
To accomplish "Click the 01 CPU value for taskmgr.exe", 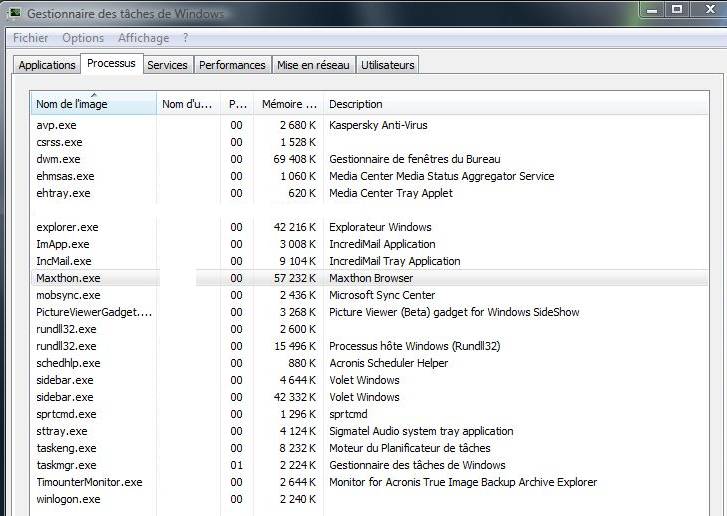I will pyautogui.click(x=236, y=465).
